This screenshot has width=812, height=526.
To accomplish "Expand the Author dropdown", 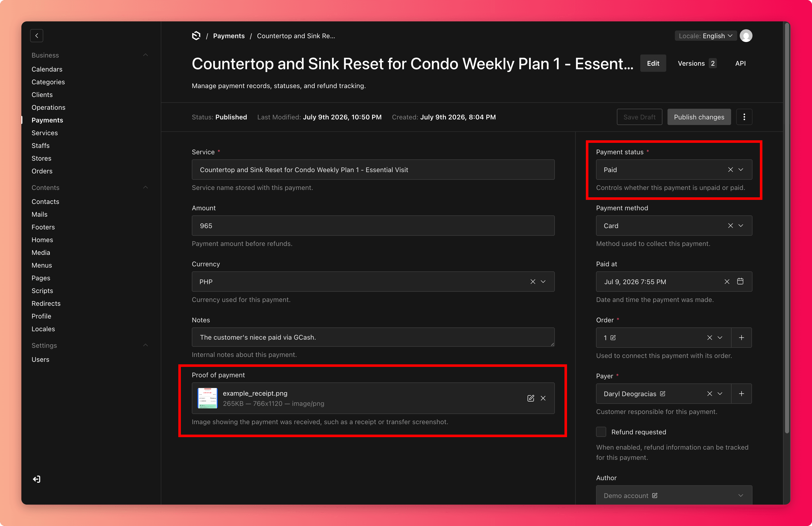I will pos(741,495).
